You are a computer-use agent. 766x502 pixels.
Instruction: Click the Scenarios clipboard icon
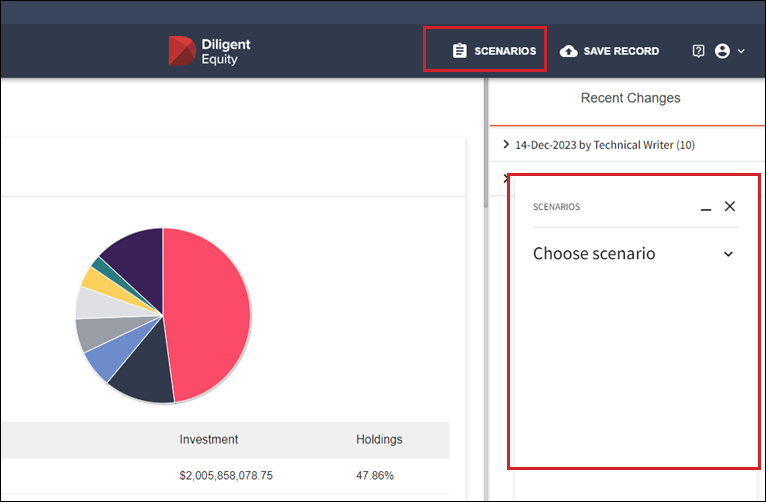(460, 51)
